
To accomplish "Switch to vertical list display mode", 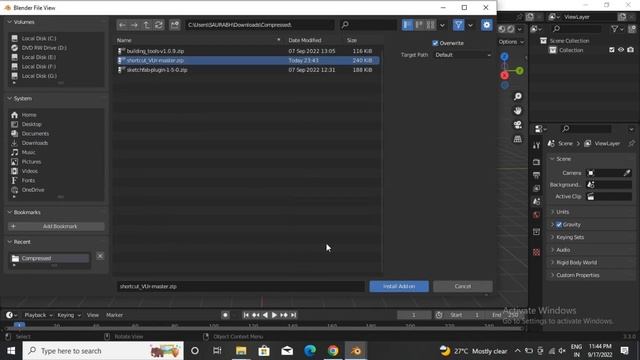I will 407,25.
